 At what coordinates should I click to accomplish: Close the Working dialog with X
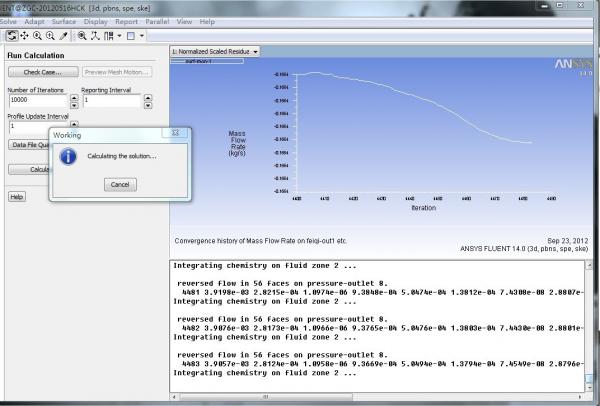click(x=175, y=133)
